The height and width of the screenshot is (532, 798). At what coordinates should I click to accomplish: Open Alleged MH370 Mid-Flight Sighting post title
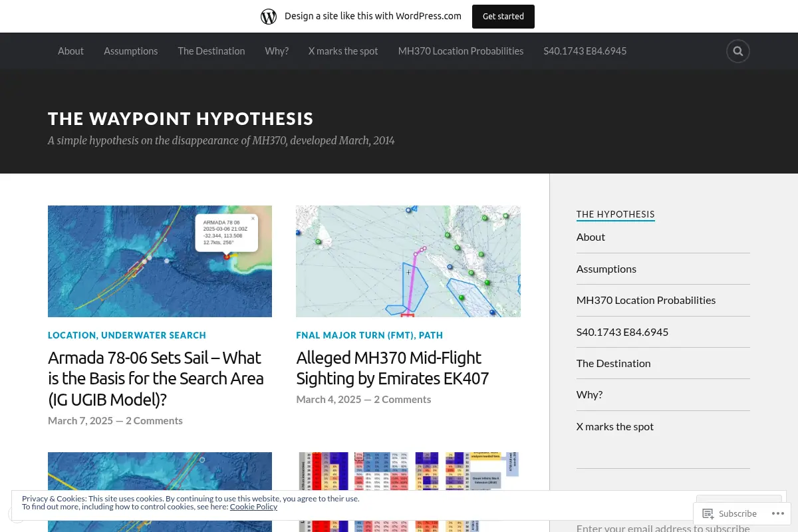click(x=392, y=368)
